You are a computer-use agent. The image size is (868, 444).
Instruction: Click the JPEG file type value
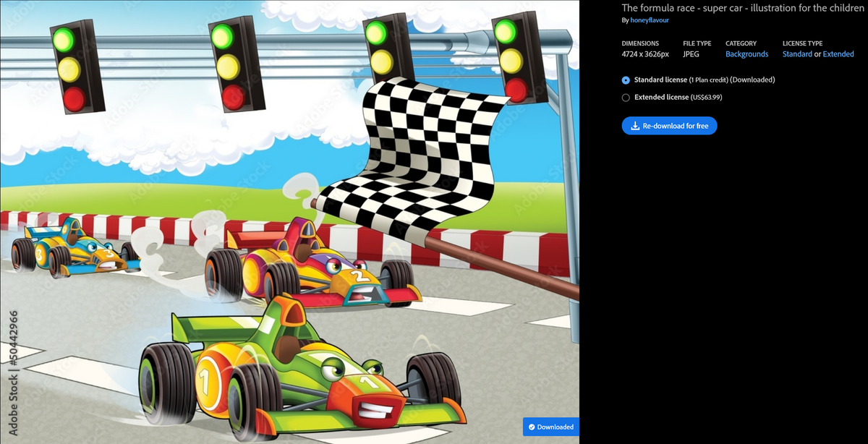point(691,54)
